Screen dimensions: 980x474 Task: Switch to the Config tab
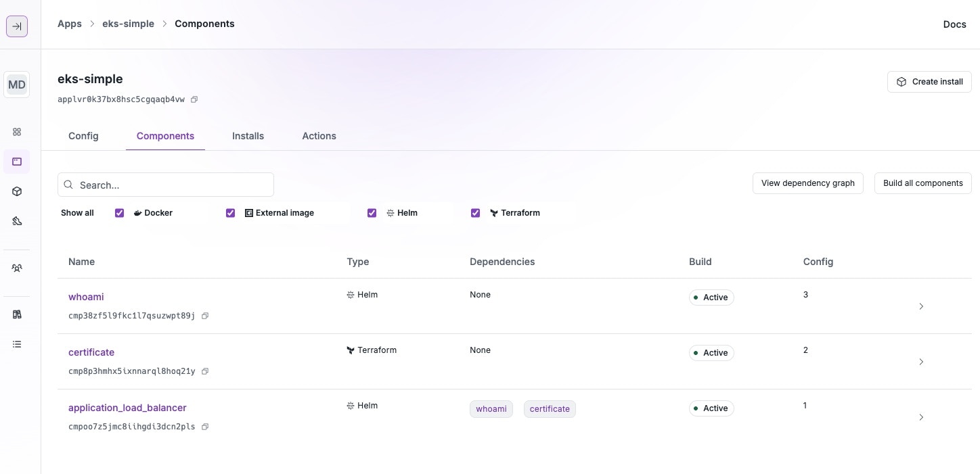83,136
